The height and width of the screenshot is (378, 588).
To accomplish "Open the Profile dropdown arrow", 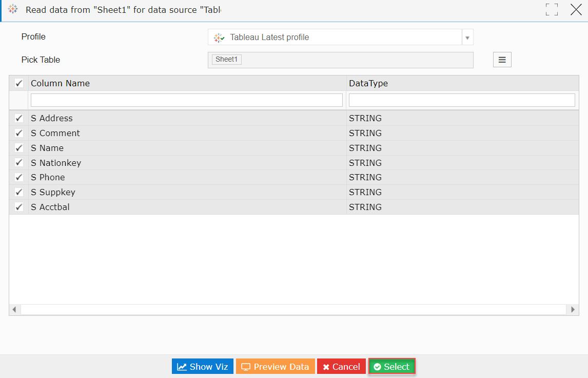I will (467, 37).
